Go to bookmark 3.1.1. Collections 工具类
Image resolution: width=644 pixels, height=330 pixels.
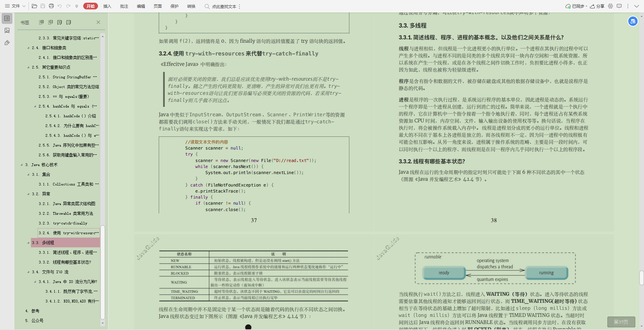(x=69, y=184)
